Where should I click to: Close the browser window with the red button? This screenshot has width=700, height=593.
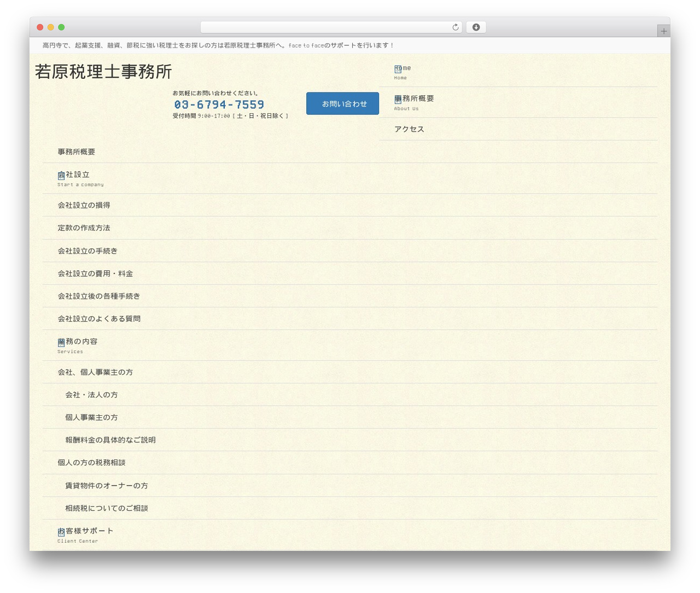point(40,27)
